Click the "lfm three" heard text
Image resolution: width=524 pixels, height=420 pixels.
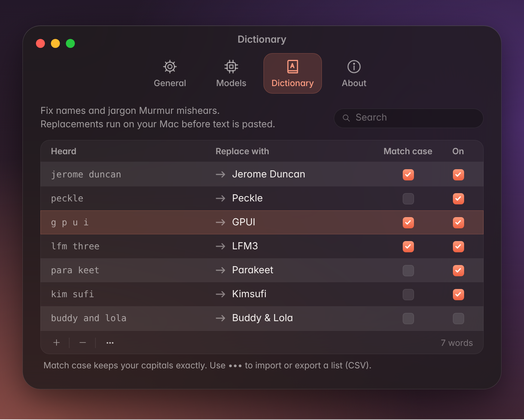[75, 246]
